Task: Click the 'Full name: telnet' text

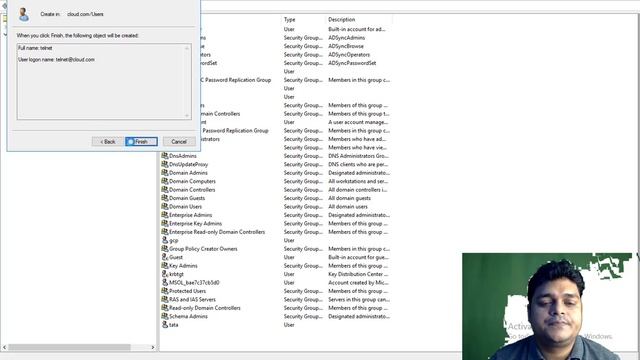Action: (x=35, y=48)
